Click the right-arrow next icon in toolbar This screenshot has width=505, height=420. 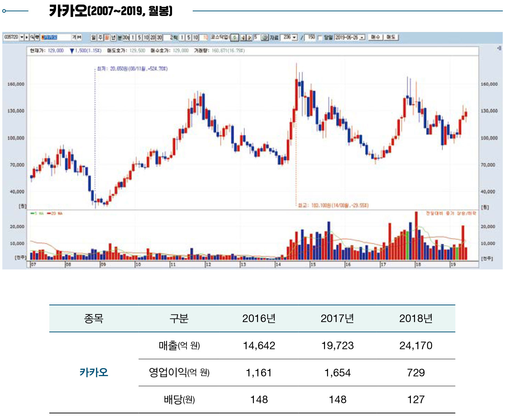tap(250, 37)
